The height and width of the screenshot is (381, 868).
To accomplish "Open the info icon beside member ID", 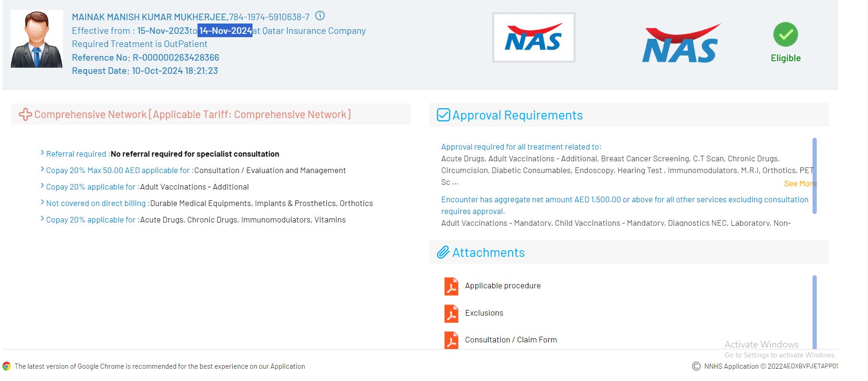I will [x=320, y=16].
